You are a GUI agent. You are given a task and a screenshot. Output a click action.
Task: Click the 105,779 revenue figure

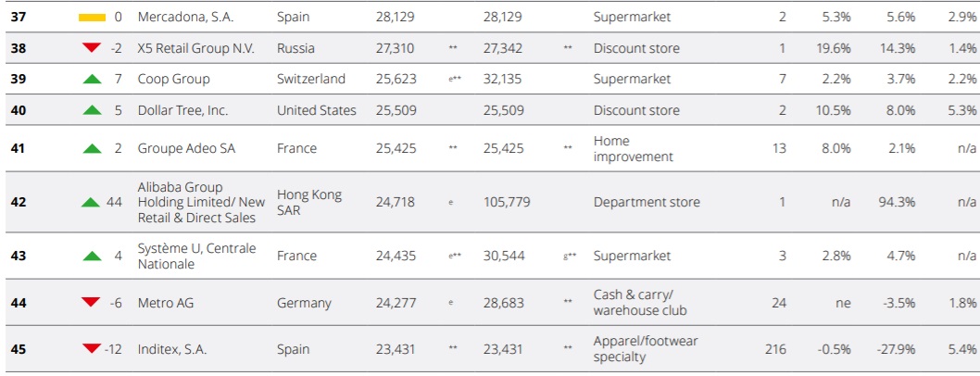pos(507,203)
